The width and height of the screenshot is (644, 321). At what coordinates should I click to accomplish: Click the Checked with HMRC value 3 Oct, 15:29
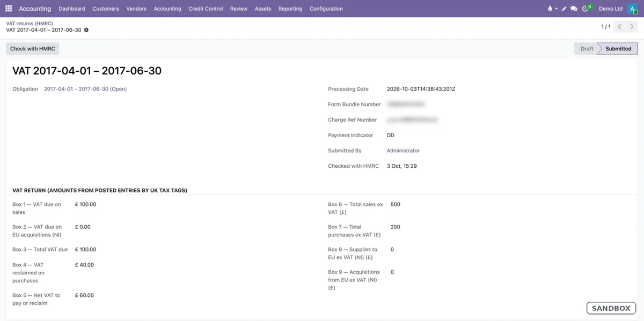pyautogui.click(x=402, y=166)
